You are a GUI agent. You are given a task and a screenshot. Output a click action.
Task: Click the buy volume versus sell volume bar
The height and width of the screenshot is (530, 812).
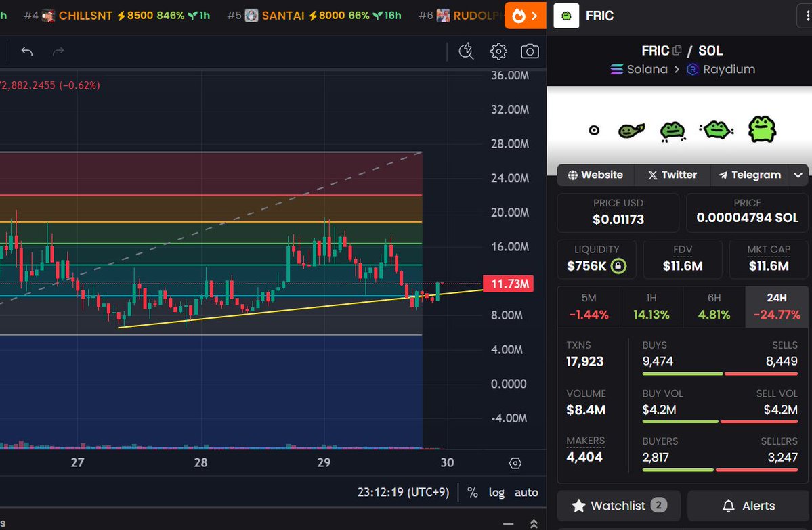click(x=720, y=421)
